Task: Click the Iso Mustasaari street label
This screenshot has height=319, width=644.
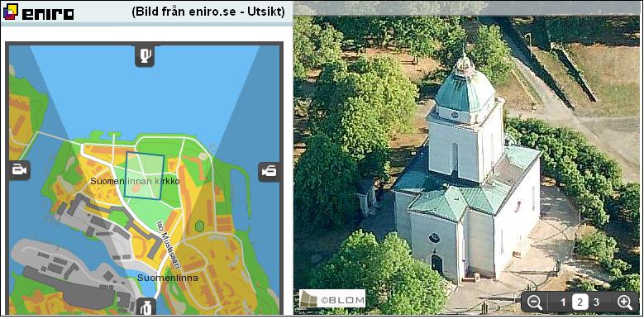Action: tap(169, 245)
